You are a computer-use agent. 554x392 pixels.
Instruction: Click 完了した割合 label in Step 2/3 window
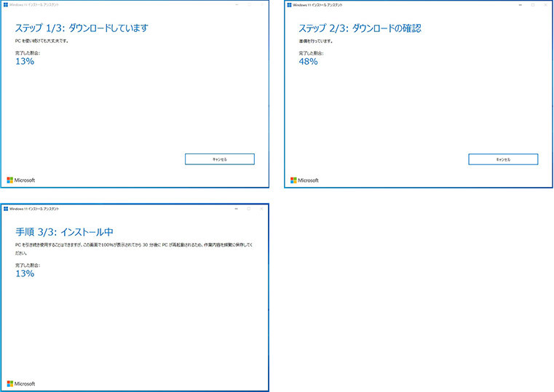click(x=311, y=53)
